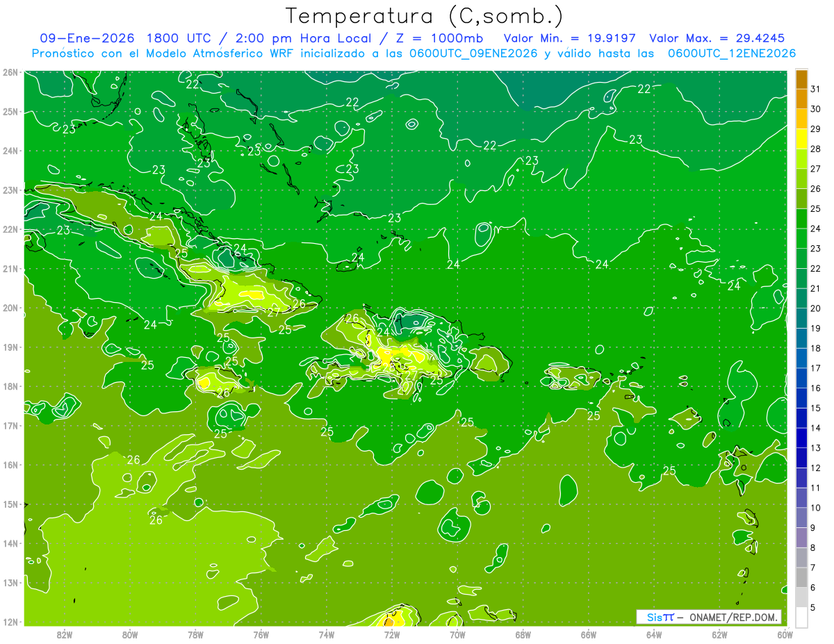
Task: Click the 12N latitude axis label
Action: (10, 622)
